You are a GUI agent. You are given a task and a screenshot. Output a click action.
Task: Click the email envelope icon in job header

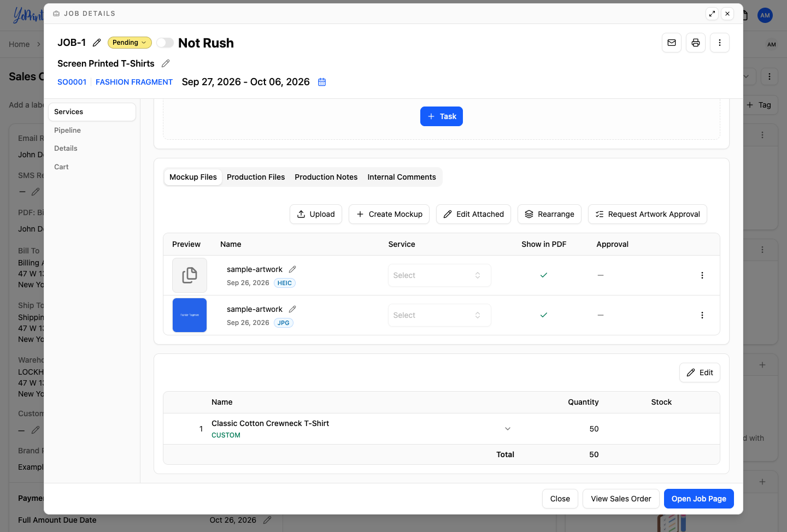(672, 43)
